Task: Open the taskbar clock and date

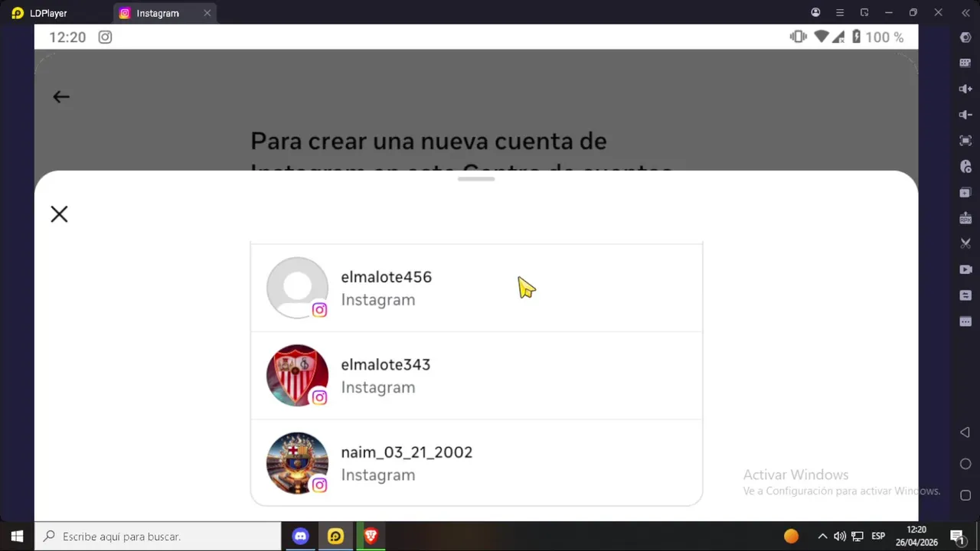Action: click(x=916, y=536)
